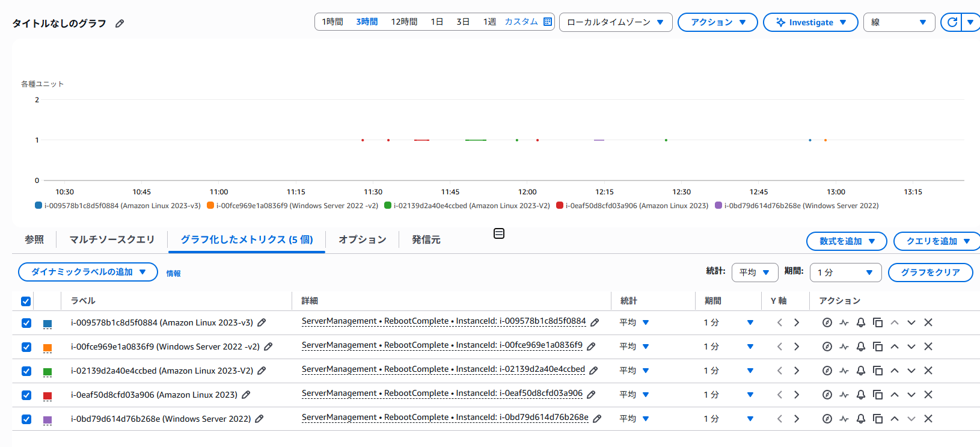Image resolution: width=980 pixels, height=447 pixels.
Task: Click the panel resize handle icon below the legend
Action: point(499,233)
